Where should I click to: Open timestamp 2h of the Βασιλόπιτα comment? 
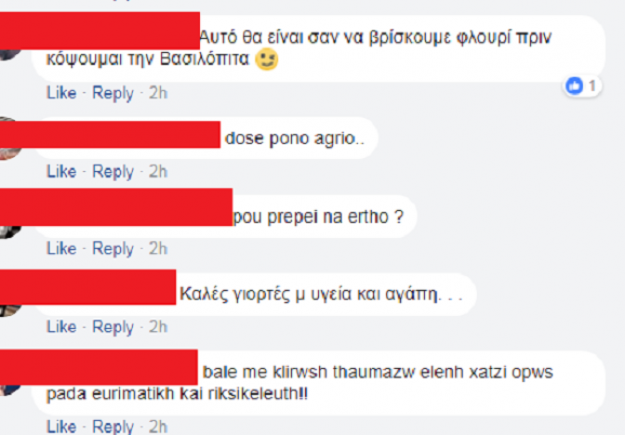(158, 93)
